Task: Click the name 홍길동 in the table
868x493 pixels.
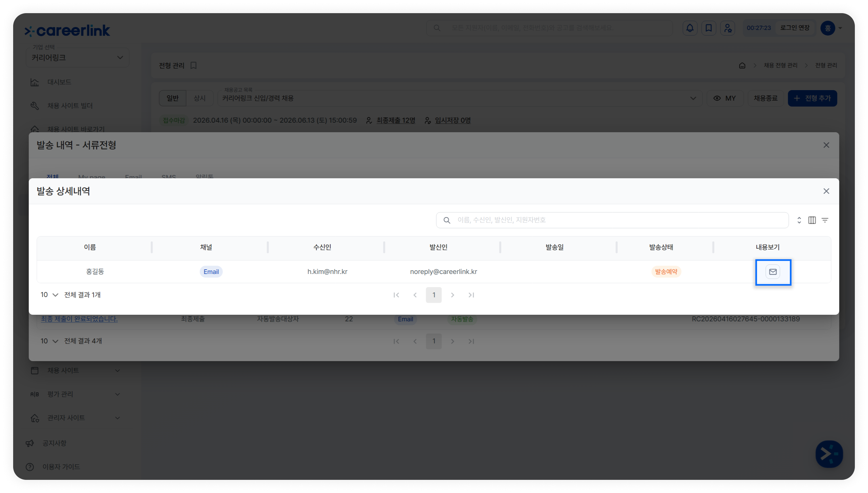Action: [x=95, y=272]
